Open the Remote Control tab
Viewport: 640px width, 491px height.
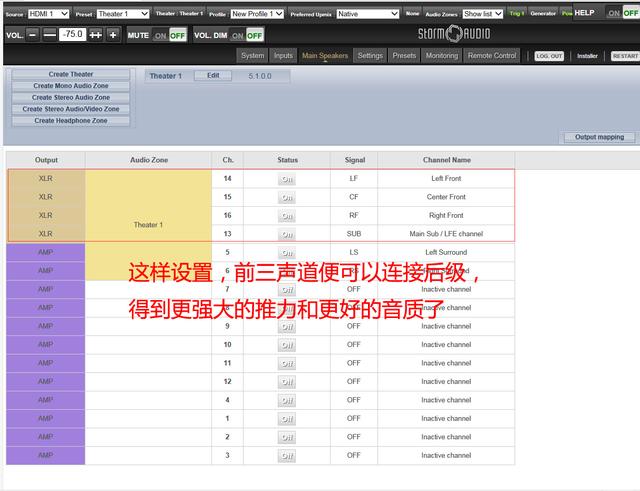[492, 56]
